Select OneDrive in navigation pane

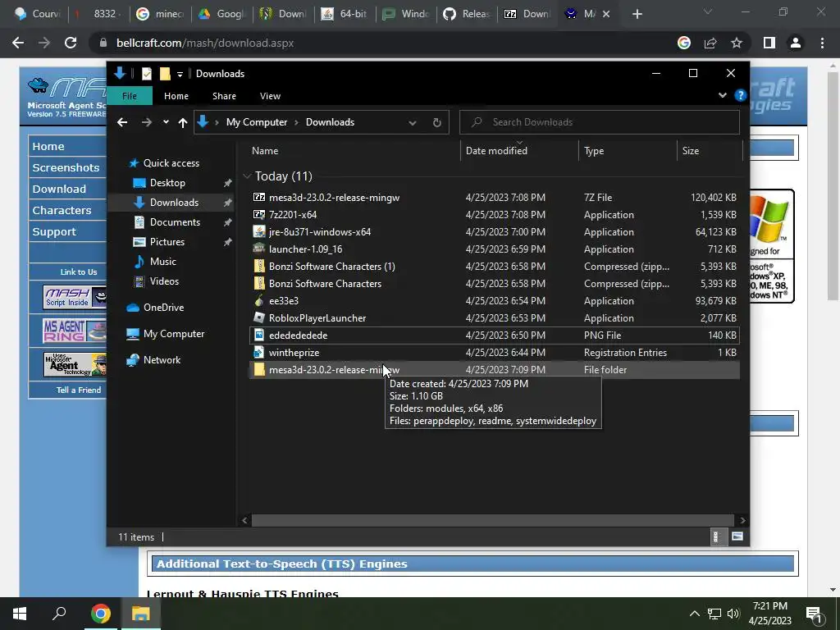[x=163, y=308]
